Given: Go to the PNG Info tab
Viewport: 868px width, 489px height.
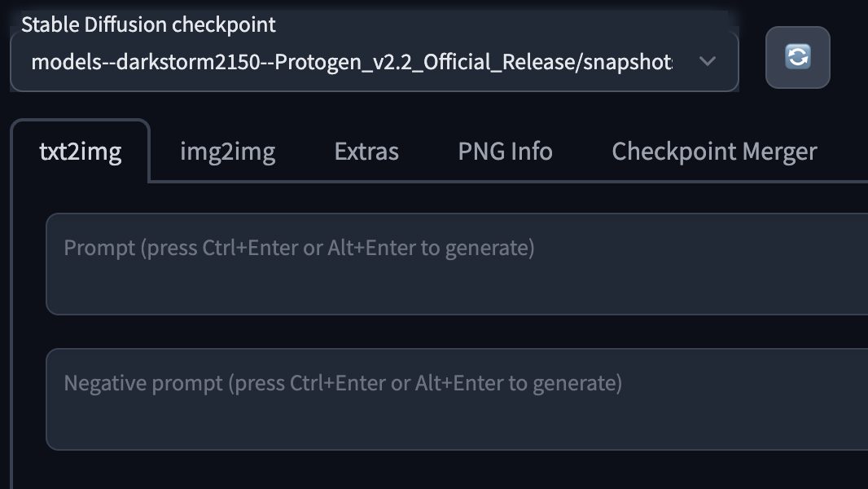Looking at the screenshot, I should click(505, 152).
